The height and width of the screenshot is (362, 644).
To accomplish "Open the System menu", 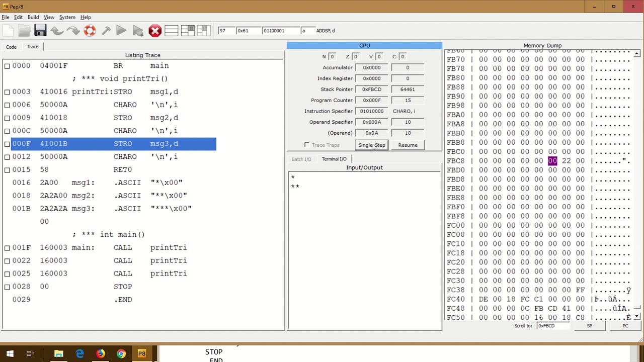I will 67,17.
